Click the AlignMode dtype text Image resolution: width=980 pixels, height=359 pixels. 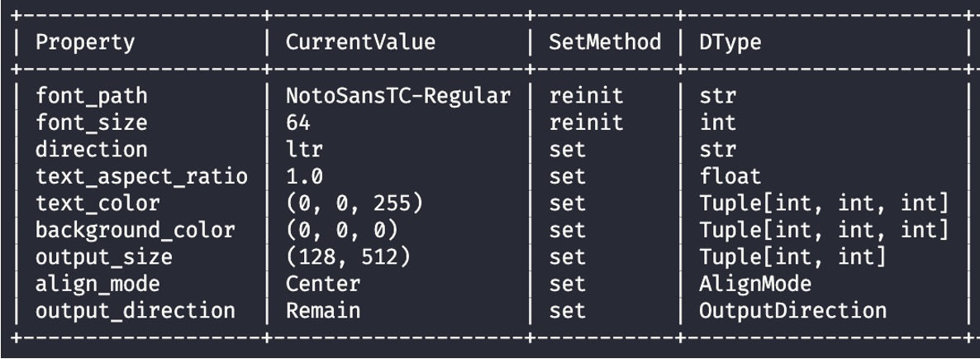pyautogui.click(x=755, y=284)
